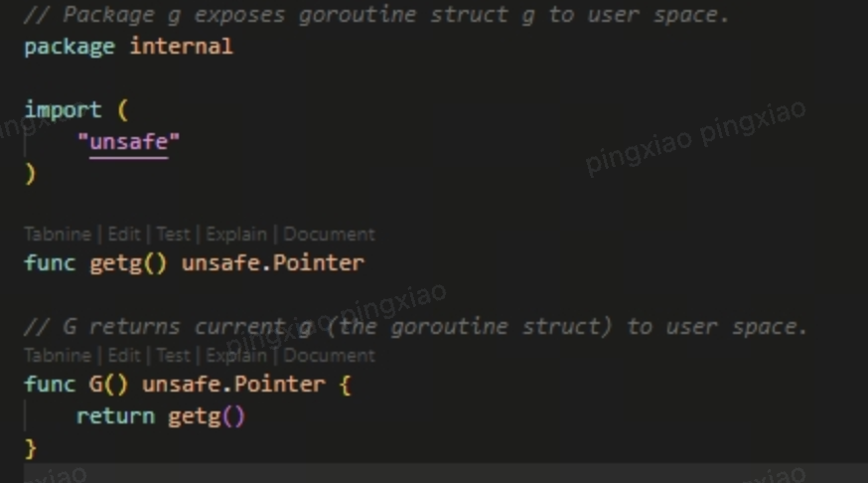The image size is (868, 483).
Task: Click Edit code lens above func getg
Action: pos(124,235)
